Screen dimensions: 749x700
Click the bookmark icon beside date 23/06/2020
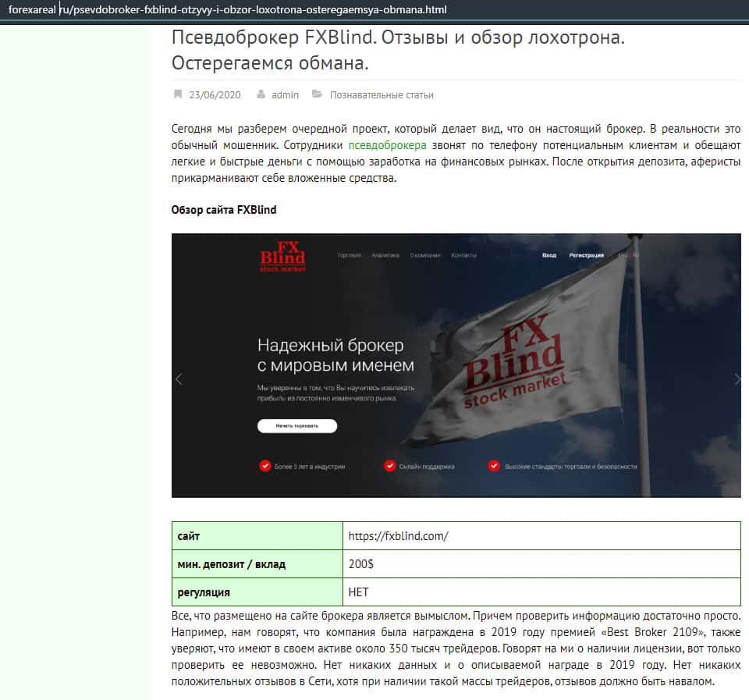coord(178,94)
